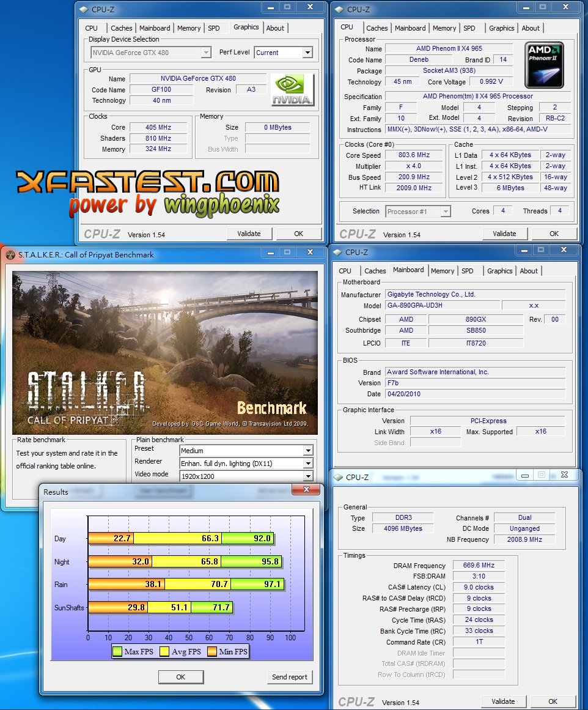Click the orange Min FPS legend swatch
The width and height of the screenshot is (588, 710).
click(212, 652)
